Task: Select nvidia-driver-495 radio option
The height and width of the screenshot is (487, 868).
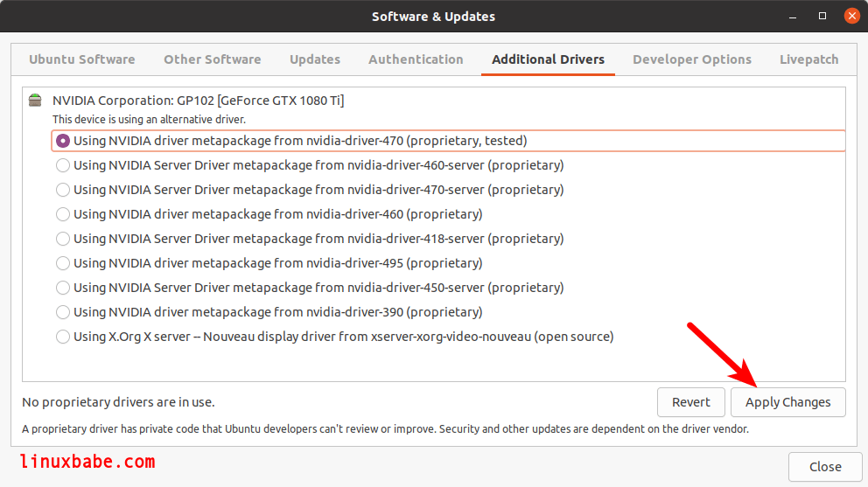Action: [63, 263]
